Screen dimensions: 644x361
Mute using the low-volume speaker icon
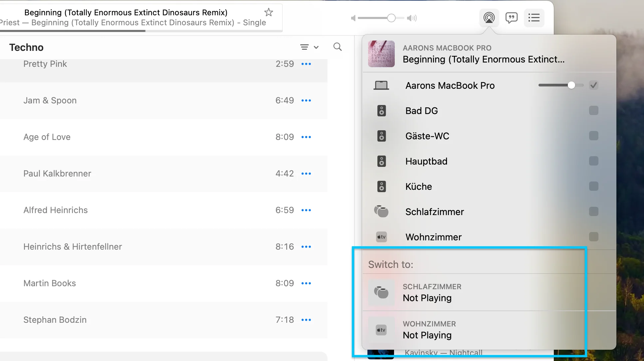point(353,18)
